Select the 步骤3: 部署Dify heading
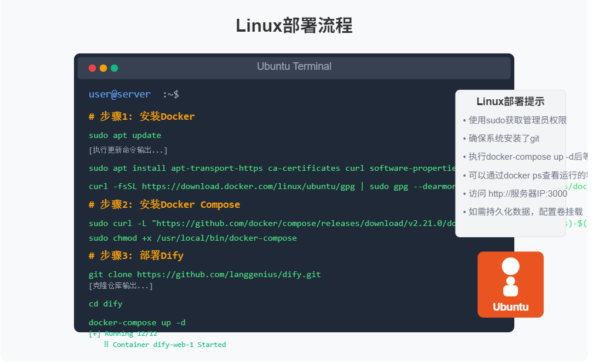The image size is (593, 364). point(137,257)
